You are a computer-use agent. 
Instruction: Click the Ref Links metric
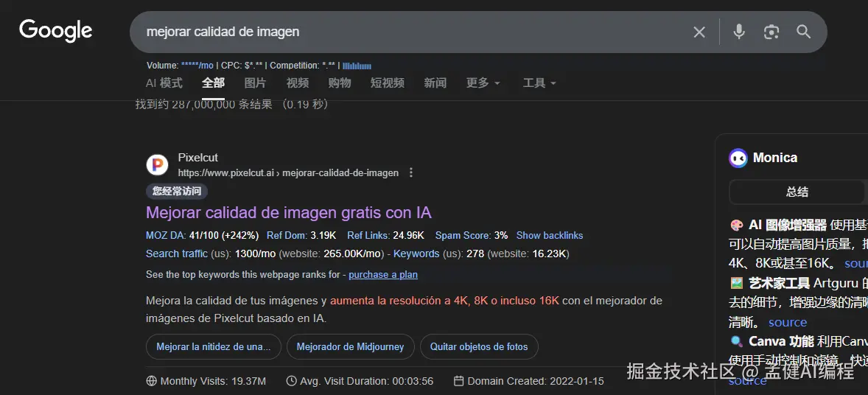[x=385, y=235]
